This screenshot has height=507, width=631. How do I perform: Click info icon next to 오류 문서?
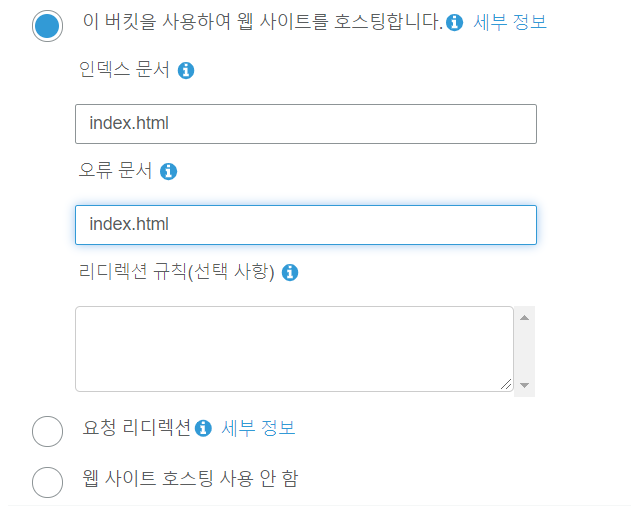[x=168, y=171]
